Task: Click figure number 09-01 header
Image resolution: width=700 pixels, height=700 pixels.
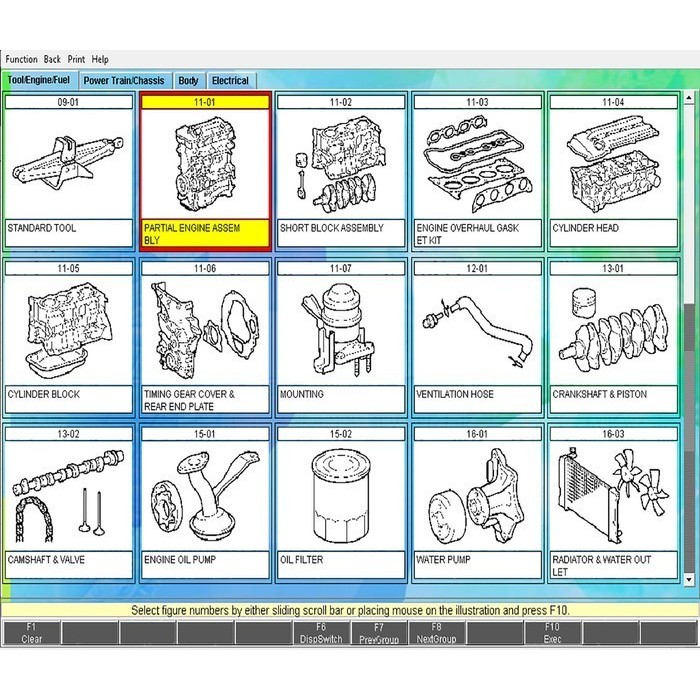Action: [68, 102]
